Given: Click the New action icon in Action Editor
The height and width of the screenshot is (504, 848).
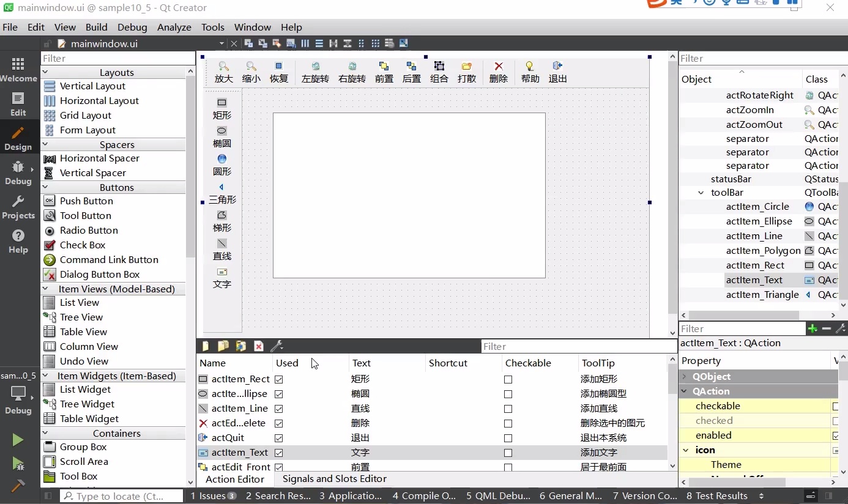Looking at the screenshot, I should point(206,346).
